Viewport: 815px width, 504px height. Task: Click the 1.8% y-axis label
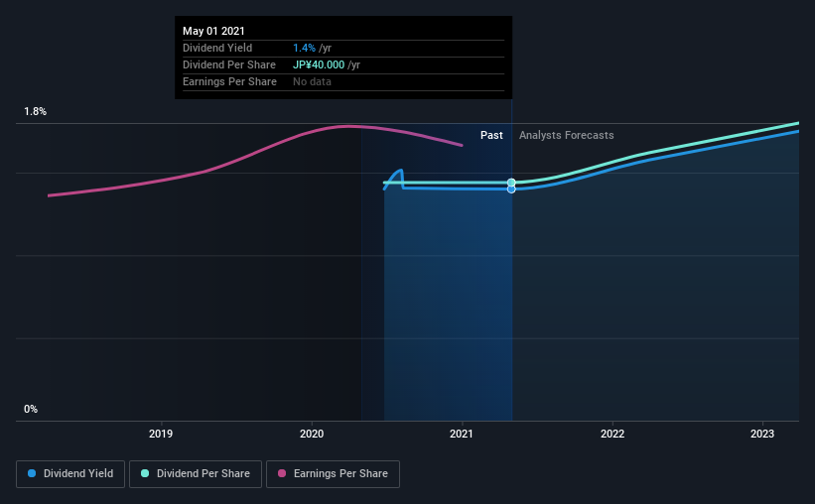(x=36, y=111)
